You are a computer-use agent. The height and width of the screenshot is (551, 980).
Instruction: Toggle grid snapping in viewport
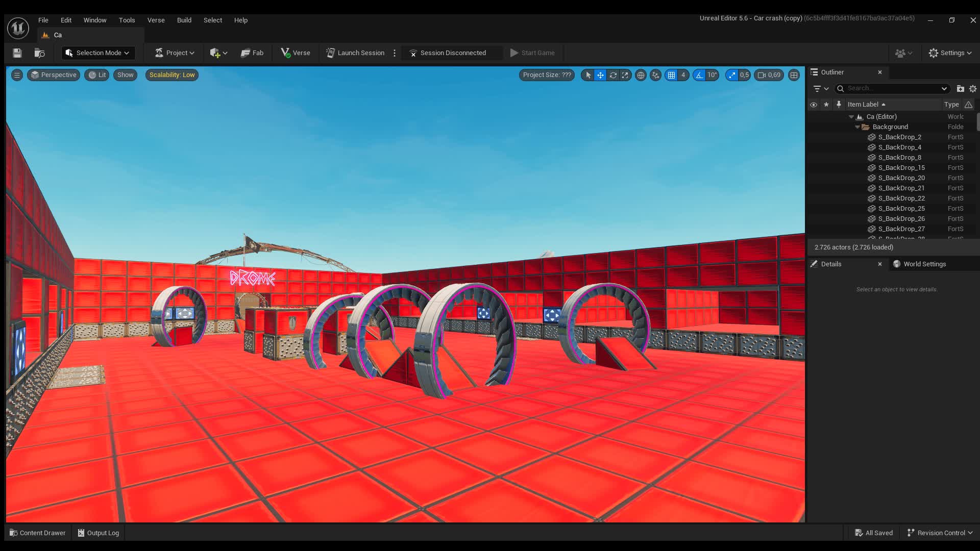671,75
